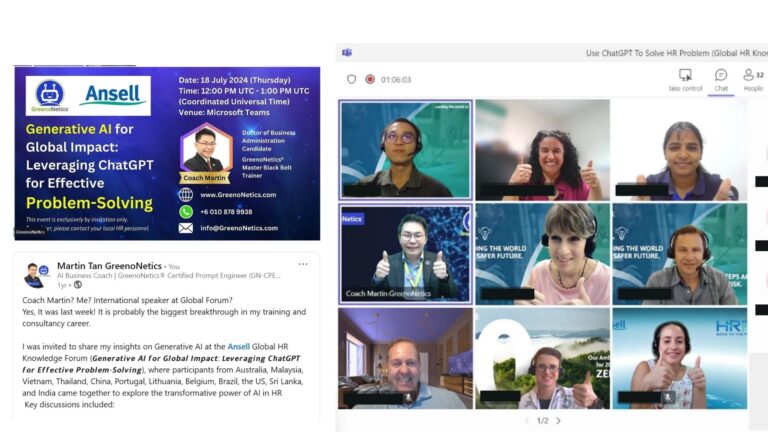The image size is (768, 432).
Task: Click the Ansell hyperlink in the post
Action: pyautogui.click(x=238, y=346)
